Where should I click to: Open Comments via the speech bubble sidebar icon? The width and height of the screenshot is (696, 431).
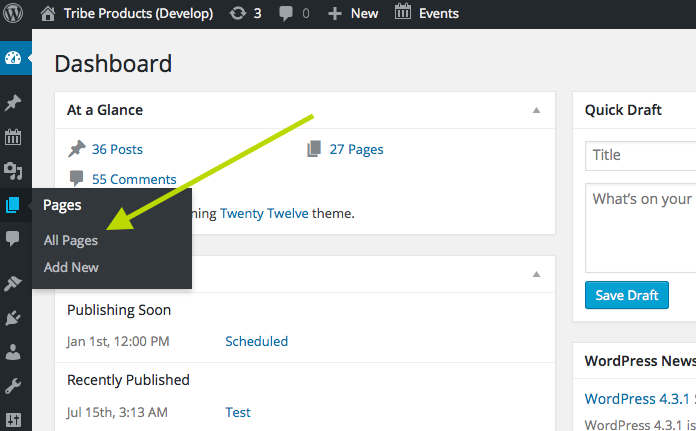point(13,238)
